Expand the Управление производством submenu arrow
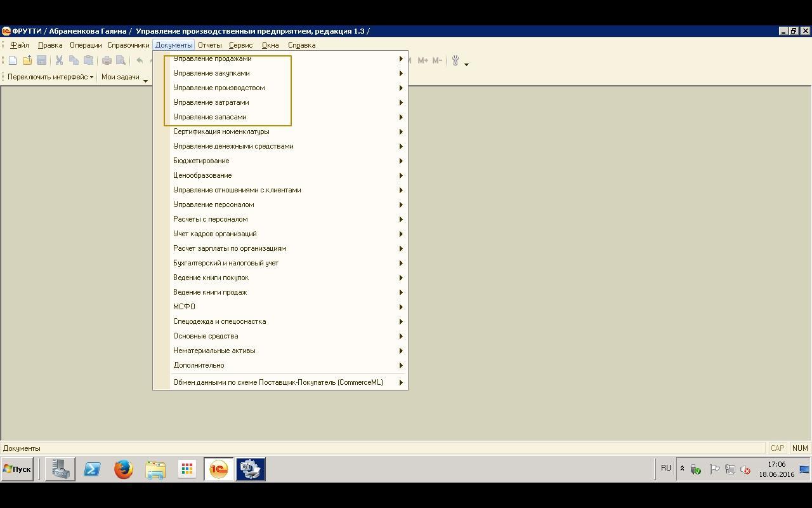 (x=401, y=88)
